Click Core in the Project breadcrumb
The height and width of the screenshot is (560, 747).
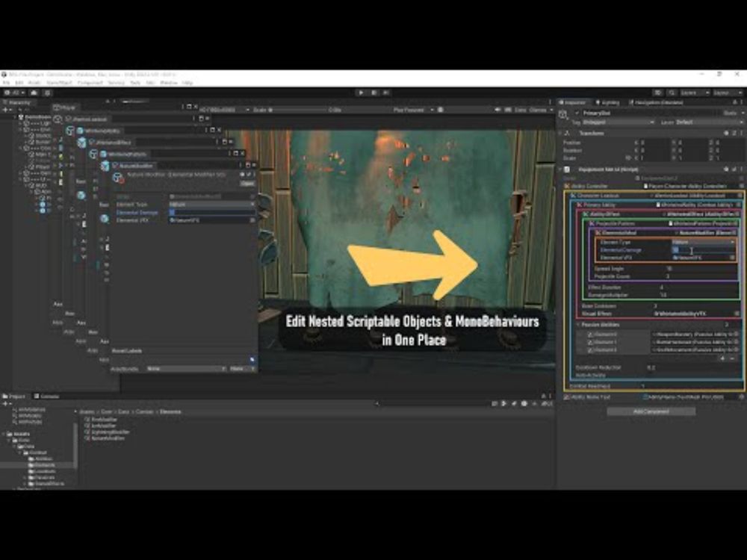(107, 412)
